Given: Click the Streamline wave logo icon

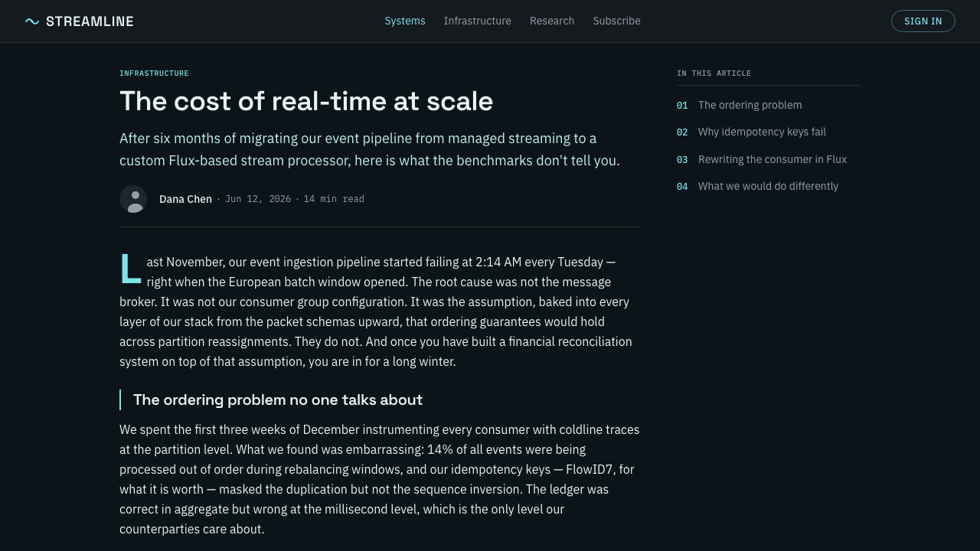Looking at the screenshot, I should pos(32,21).
